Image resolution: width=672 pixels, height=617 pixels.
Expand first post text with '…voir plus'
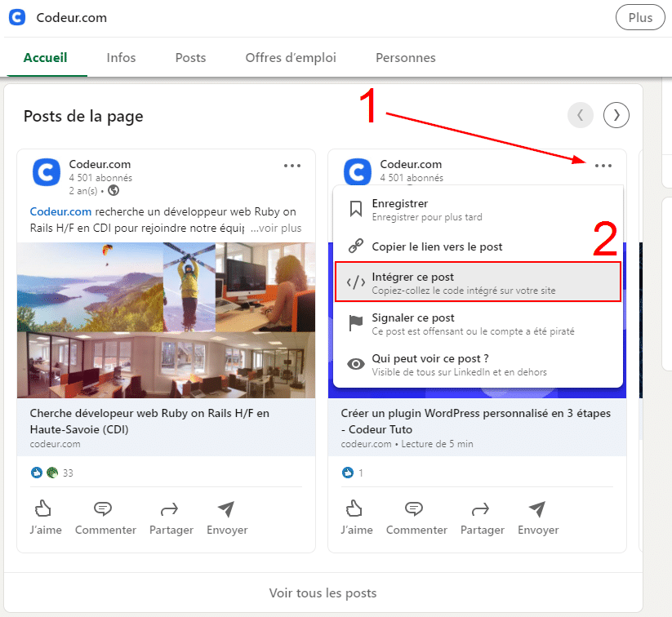tap(276, 229)
